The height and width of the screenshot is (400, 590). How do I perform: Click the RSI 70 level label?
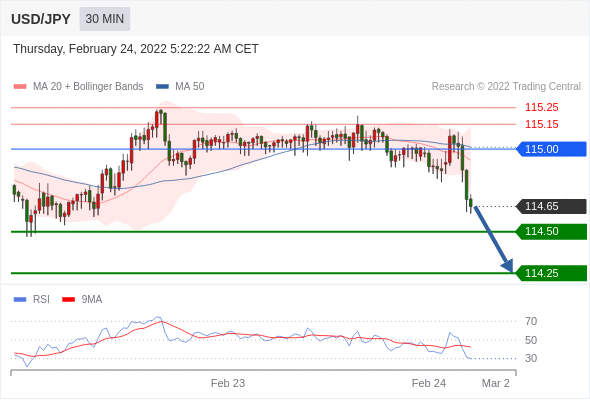[531, 321]
